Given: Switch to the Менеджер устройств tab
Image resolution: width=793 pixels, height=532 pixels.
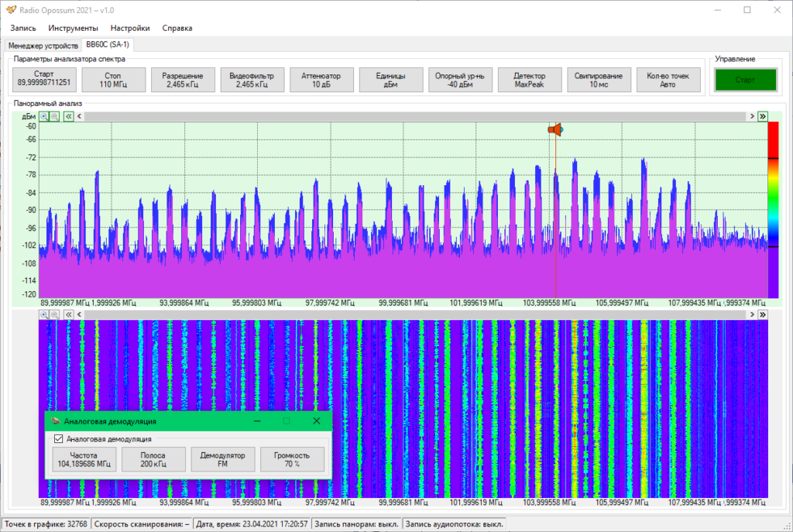Looking at the screenshot, I should [43, 45].
